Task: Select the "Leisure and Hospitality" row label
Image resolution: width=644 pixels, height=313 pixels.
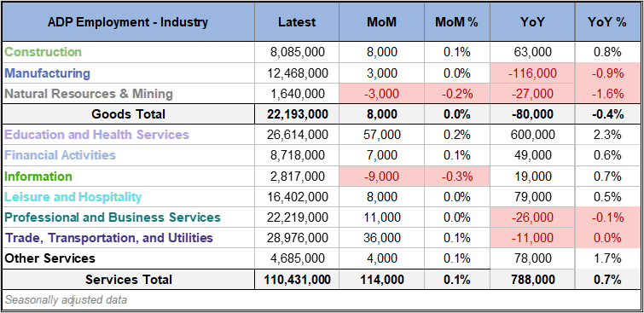Action: [73, 197]
